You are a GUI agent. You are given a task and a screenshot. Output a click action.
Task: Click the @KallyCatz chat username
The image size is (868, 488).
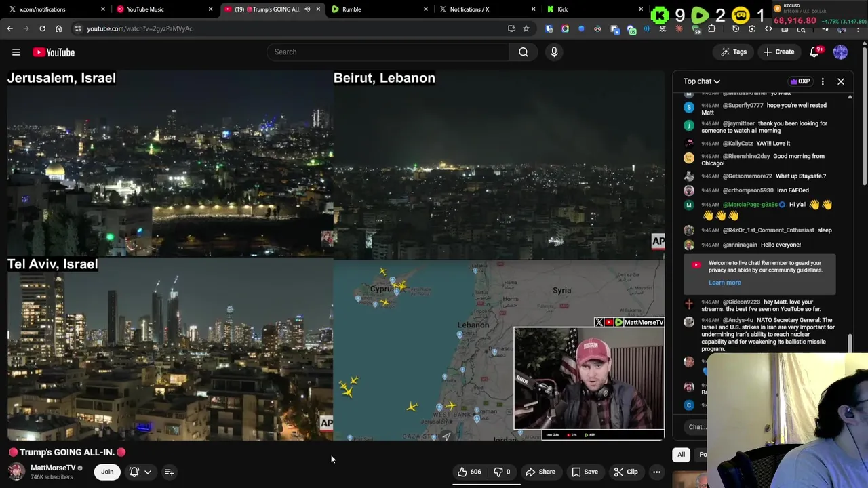[738, 144]
